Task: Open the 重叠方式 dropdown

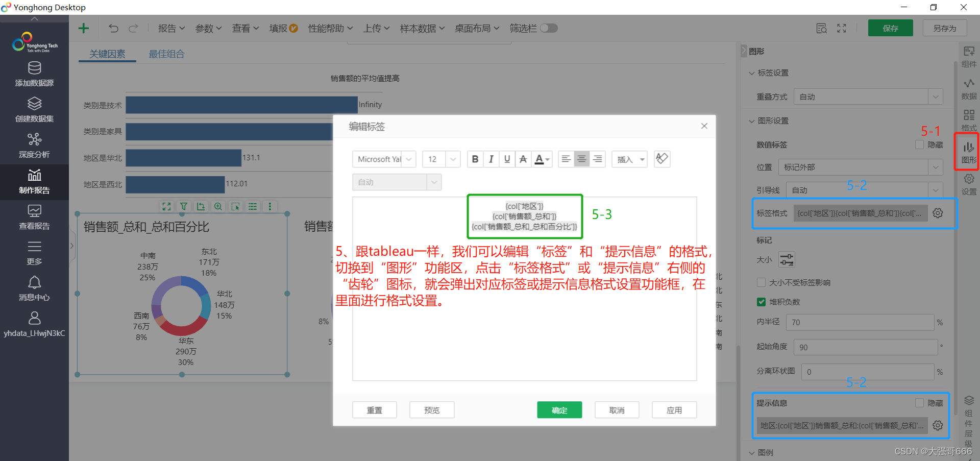Action: (868, 96)
